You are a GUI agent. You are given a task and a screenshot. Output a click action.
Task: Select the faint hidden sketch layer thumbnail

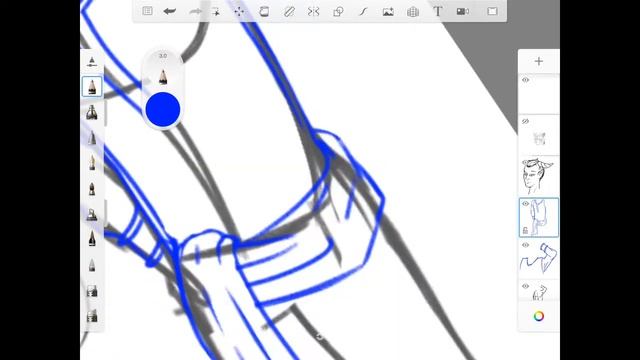click(539, 135)
